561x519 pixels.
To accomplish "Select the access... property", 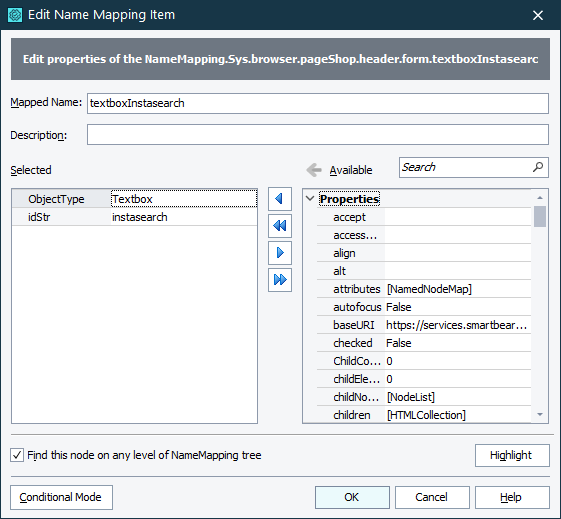I will (424, 235).
